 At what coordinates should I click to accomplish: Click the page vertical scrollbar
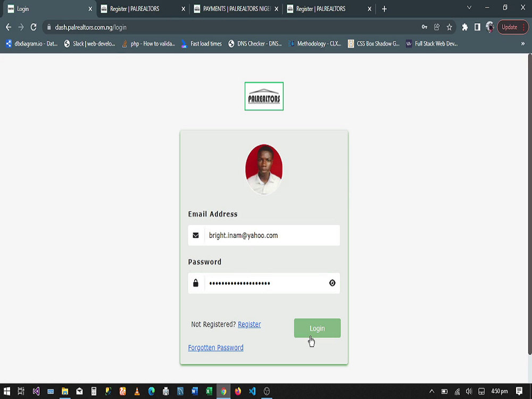pyautogui.click(x=530, y=204)
